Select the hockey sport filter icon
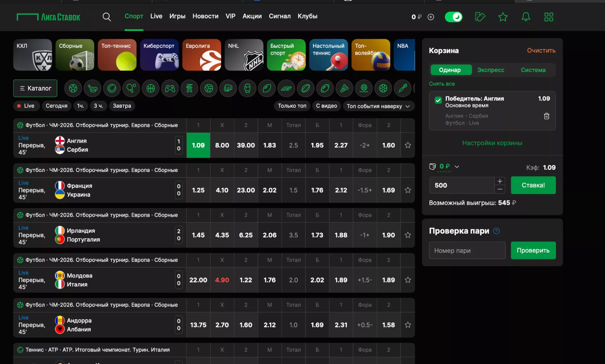The image size is (605, 364). coord(92,88)
